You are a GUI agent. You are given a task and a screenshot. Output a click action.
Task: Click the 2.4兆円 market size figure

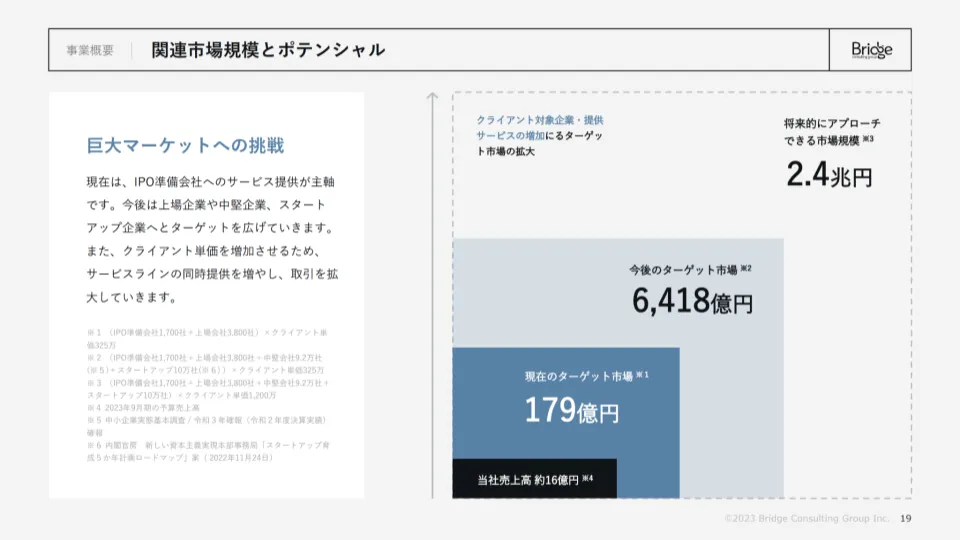(828, 176)
